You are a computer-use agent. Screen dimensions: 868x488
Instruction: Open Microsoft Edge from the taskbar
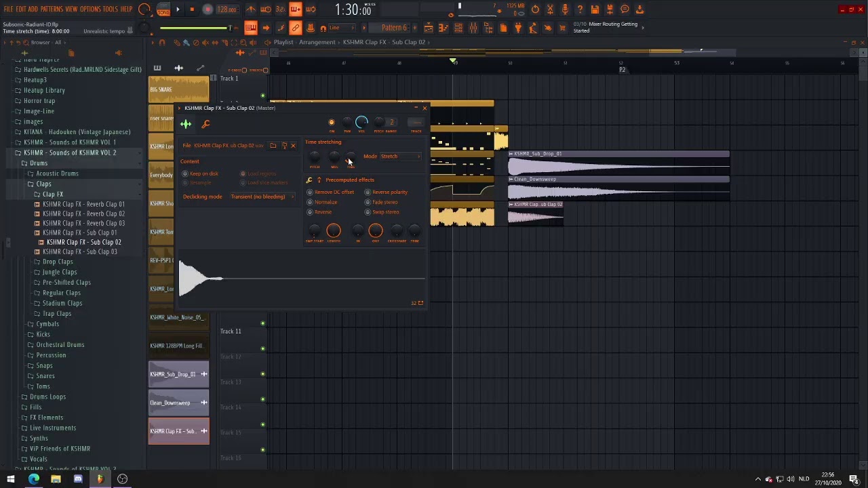click(34, 479)
